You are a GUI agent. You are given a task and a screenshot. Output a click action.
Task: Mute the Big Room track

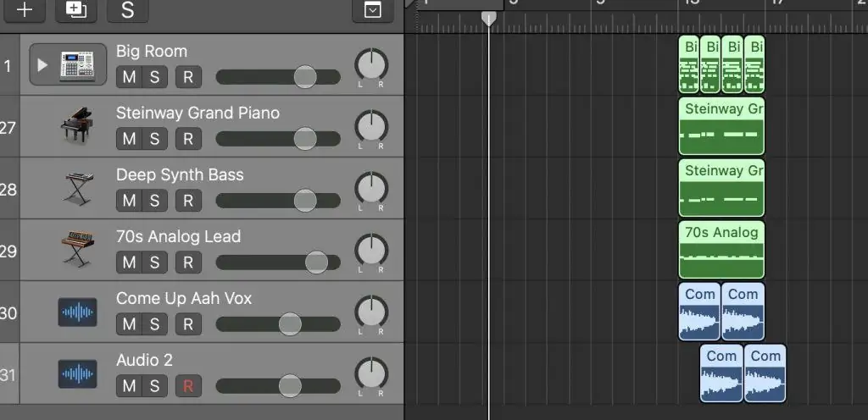pos(129,77)
